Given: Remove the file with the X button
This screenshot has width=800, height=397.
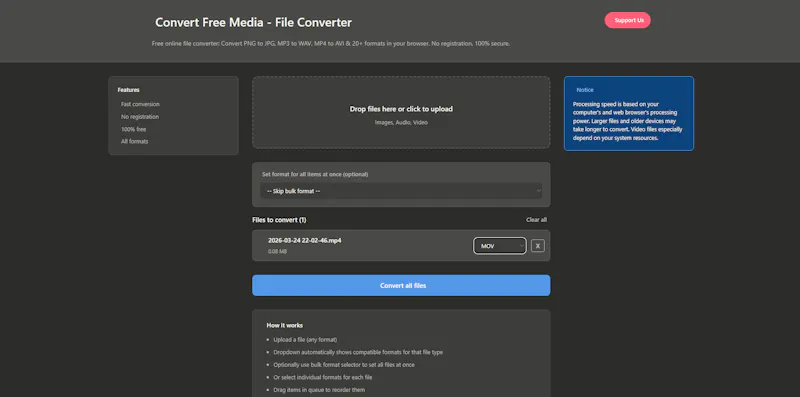Looking at the screenshot, I should (x=538, y=246).
